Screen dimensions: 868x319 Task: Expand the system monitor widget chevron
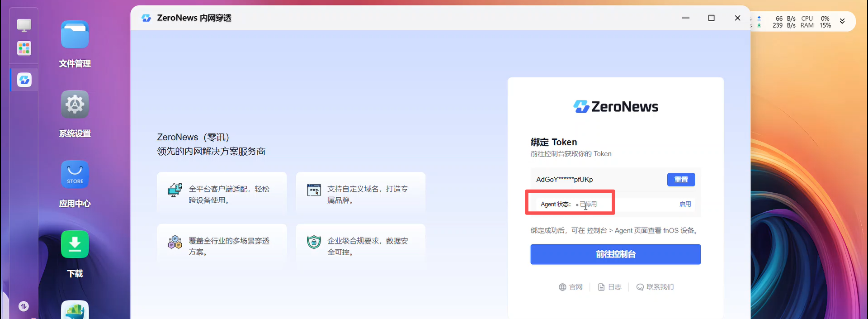[842, 21]
